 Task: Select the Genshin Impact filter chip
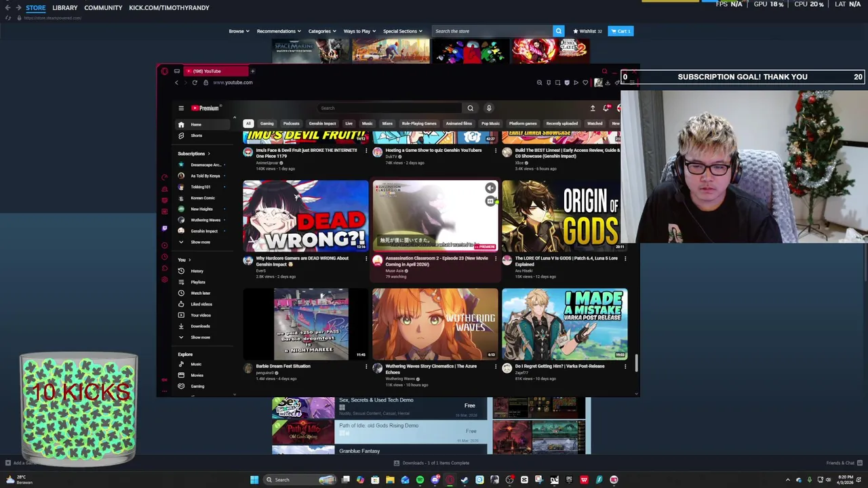[x=322, y=123]
